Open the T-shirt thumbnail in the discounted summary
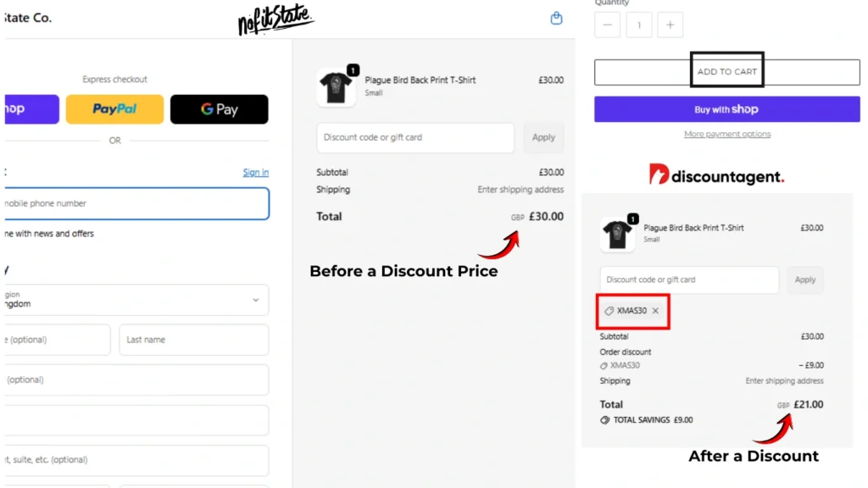The height and width of the screenshot is (488, 868). (617, 234)
